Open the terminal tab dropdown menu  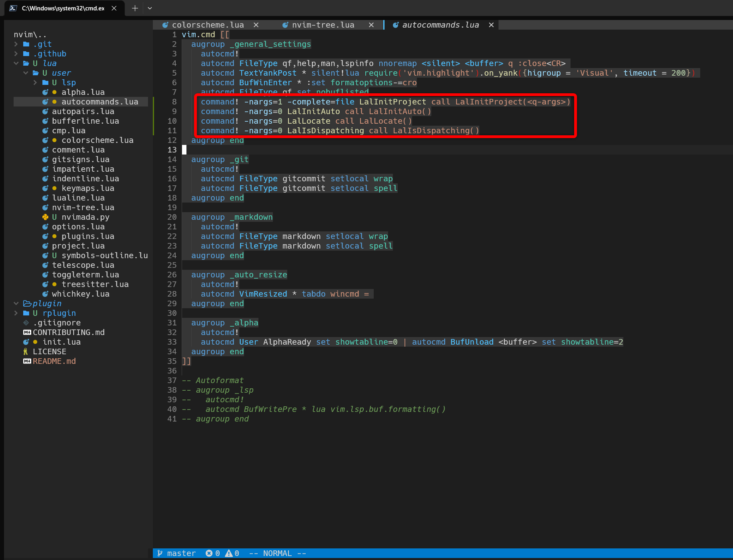[x=150, y=8]
